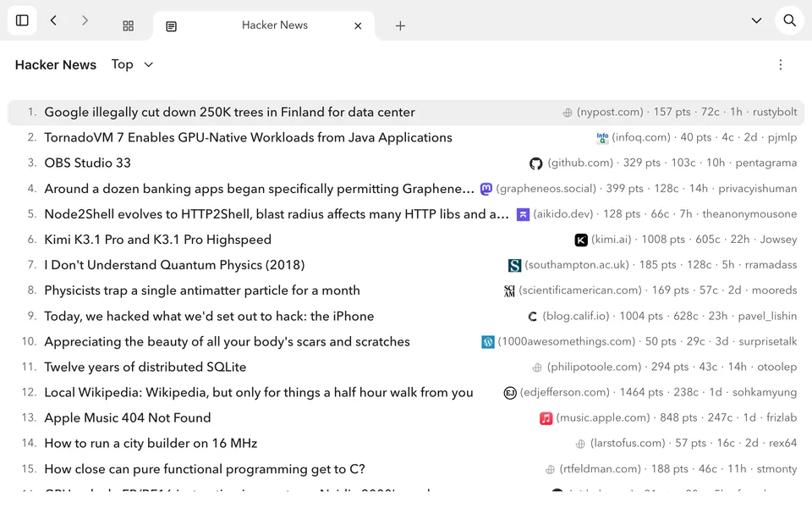Screen dimensions: 812x508
Task: Click the southampton.ac.uk S favicon
Action: [514, 265]
